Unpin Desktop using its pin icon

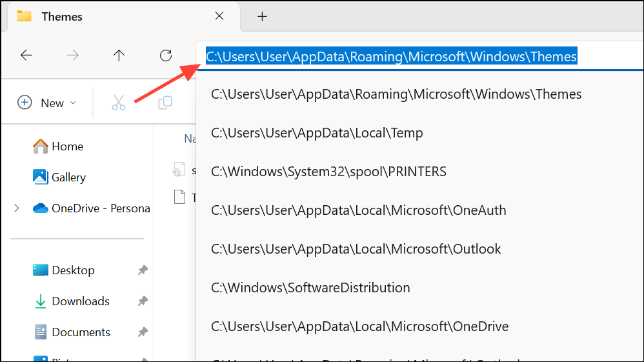tap(143, 270)
